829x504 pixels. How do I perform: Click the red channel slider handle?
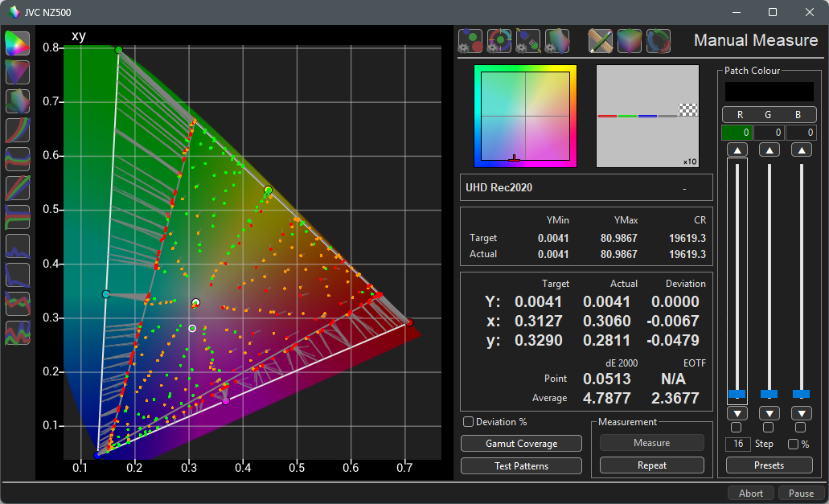(x=737, y=394)
